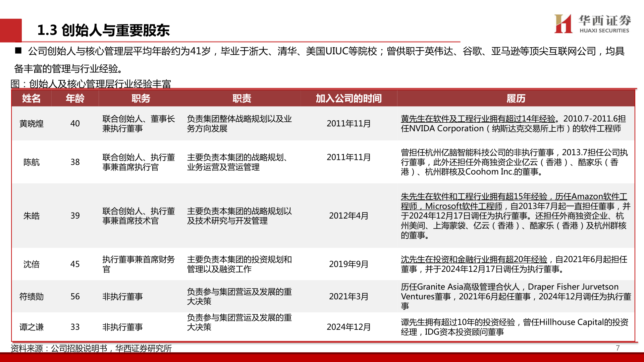This screenshot has width=644, height=362.
Task: Click 符绩勋's duty 负责参与集团营运及发展
Action: click(239, 297)
